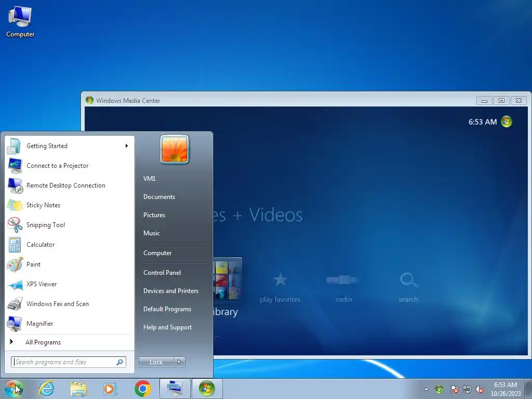Maximize the Windows Media Center window
The image size is (532, 399).
tap(501, 101)
